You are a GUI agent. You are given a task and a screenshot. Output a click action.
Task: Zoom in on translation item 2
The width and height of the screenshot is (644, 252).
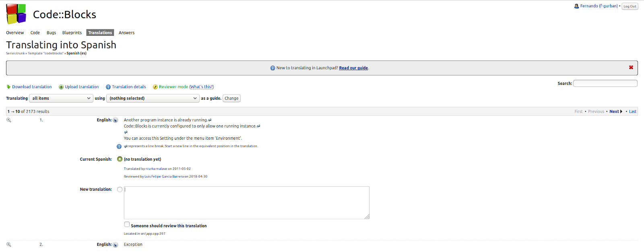[9, 244]
